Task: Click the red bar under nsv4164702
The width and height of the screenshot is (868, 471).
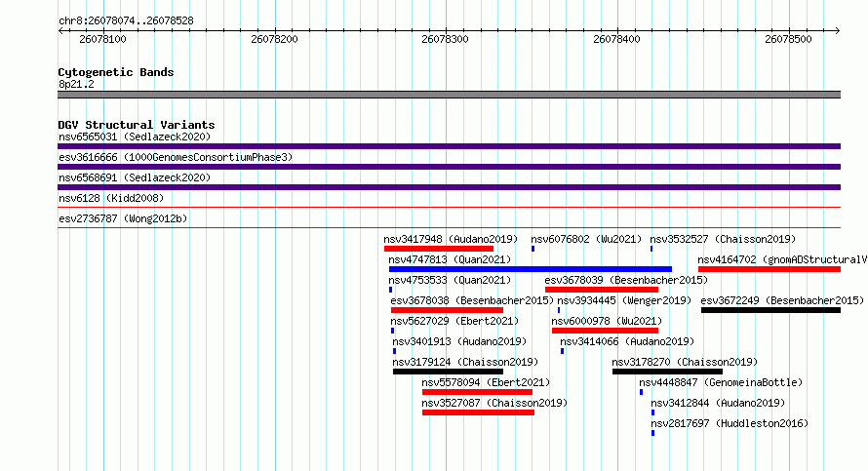Action: (x=769, y=269)
